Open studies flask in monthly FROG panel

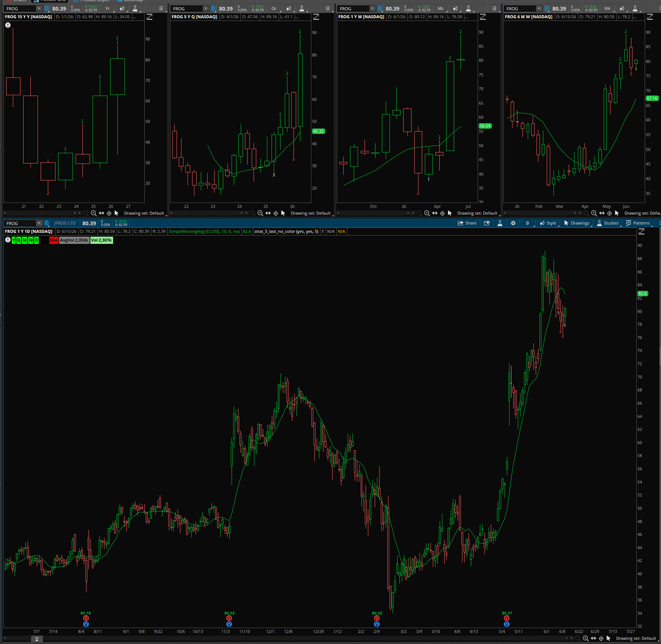coord(468,9)
